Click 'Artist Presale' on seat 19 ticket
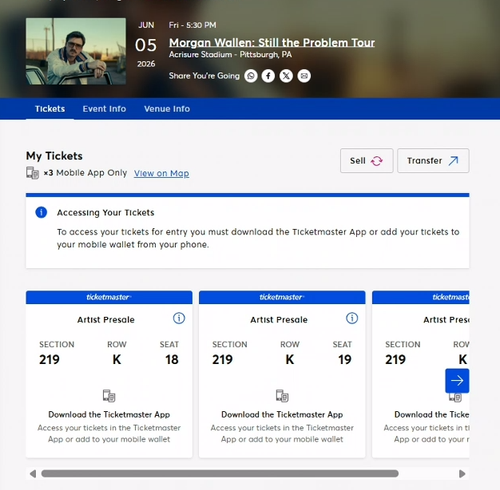 [279, 320]
